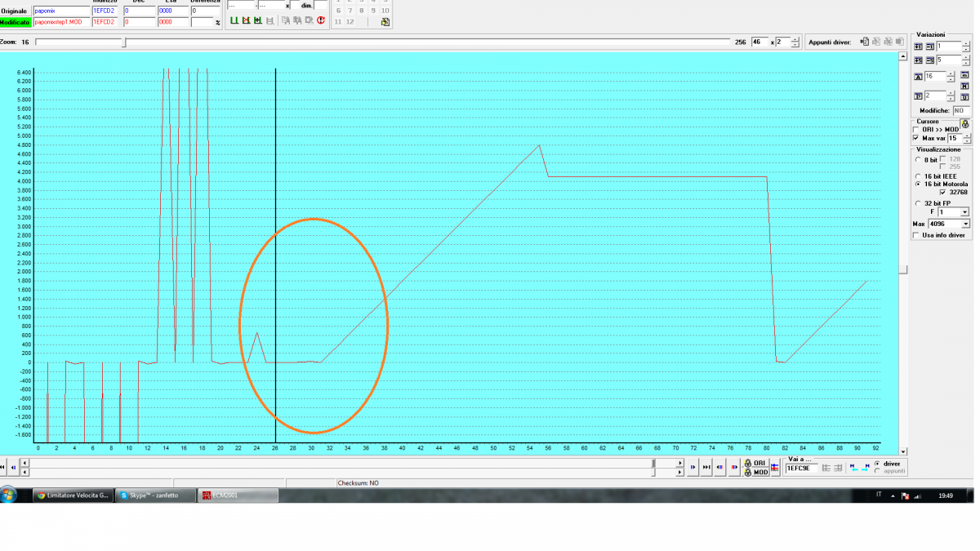
Task: Click the small flag icon beside ORI/MOD
Action: (775, 467)
